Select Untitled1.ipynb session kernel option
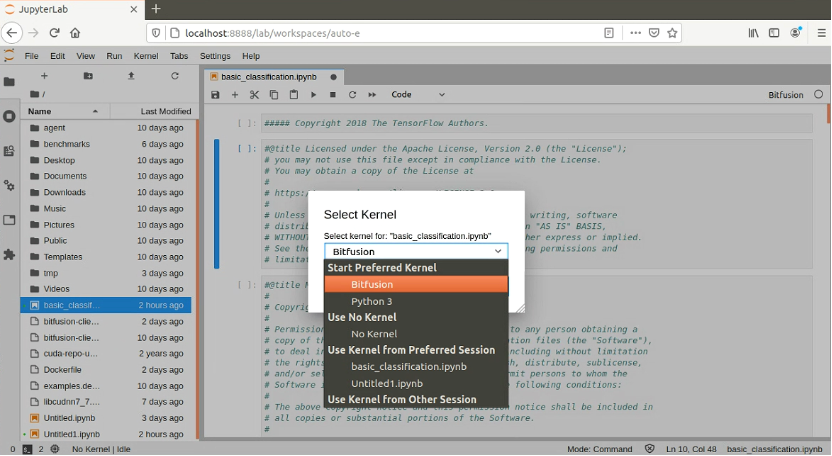 (416, 384)
